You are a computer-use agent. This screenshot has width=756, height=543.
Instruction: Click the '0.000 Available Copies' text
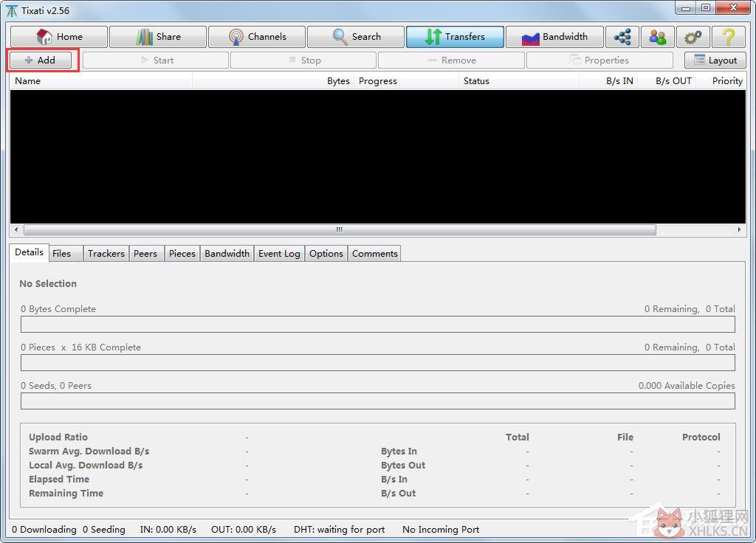[x=687, y=385]
